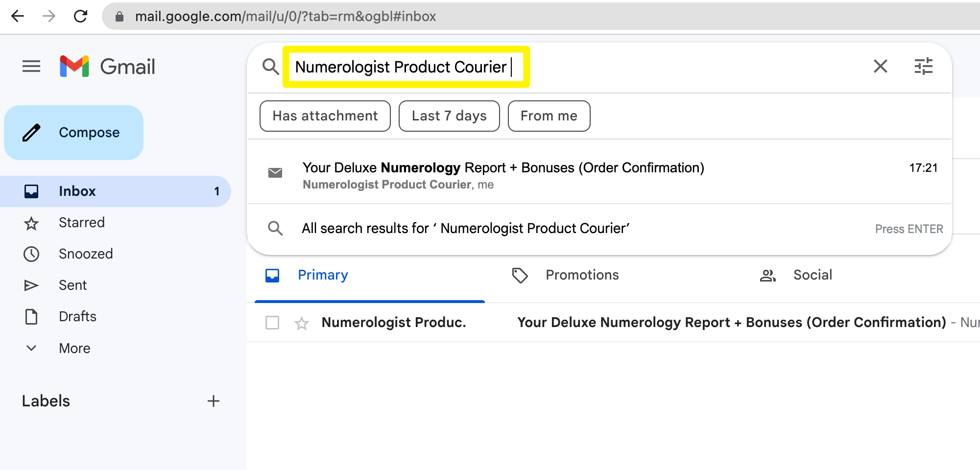Open email from sender Numerologist Produc.
This screenshot has height=470, width=980.
394,323
